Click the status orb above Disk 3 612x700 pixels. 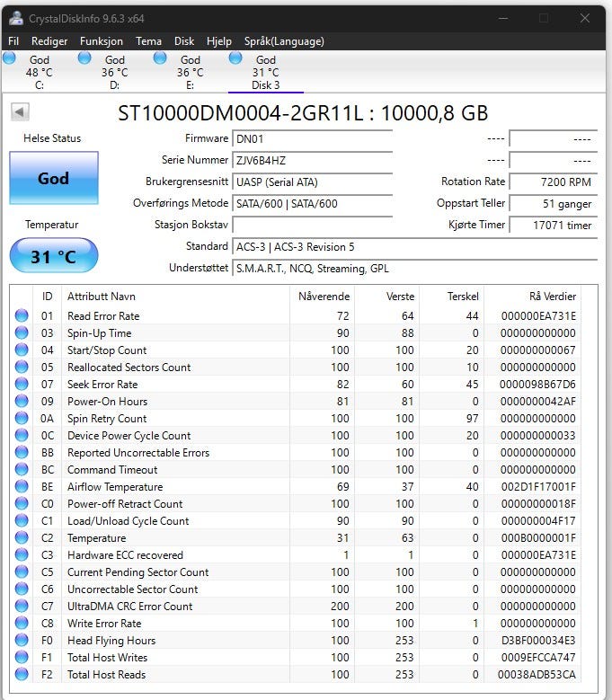point(236,58)
